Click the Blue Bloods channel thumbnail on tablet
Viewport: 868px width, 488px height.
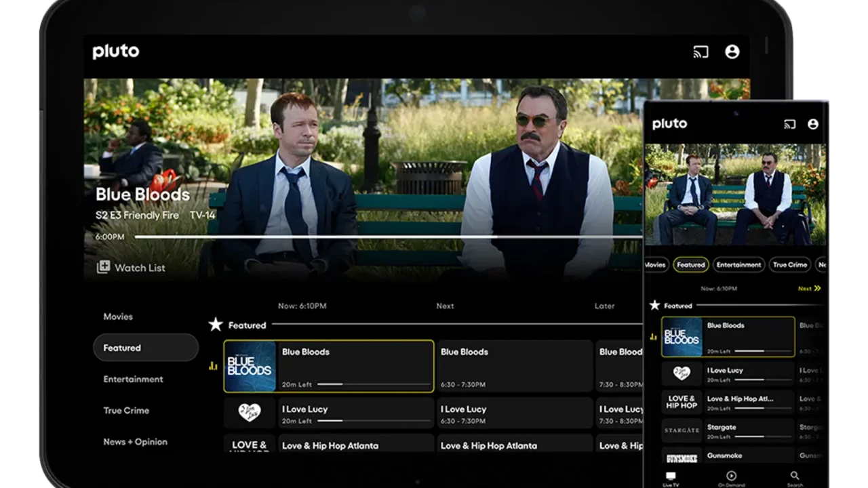tap(250, 366)
